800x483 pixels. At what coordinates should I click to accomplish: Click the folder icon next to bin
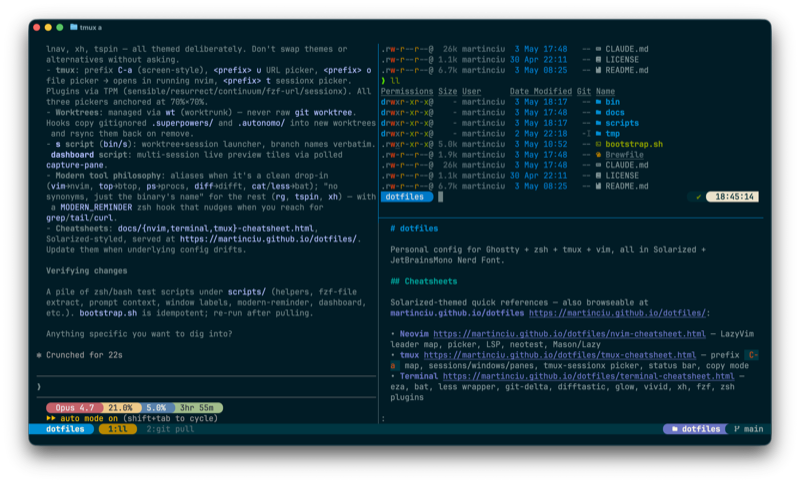click(x=598, y=102)
